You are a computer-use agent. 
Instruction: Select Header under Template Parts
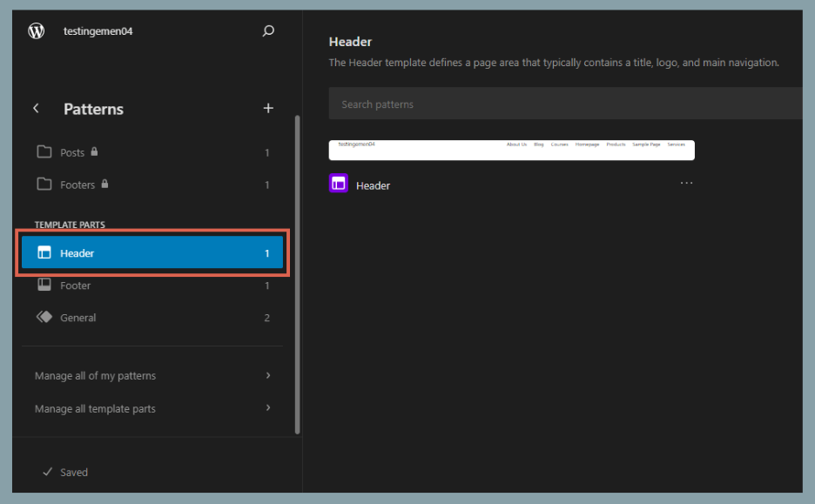(x=77, y=252)
